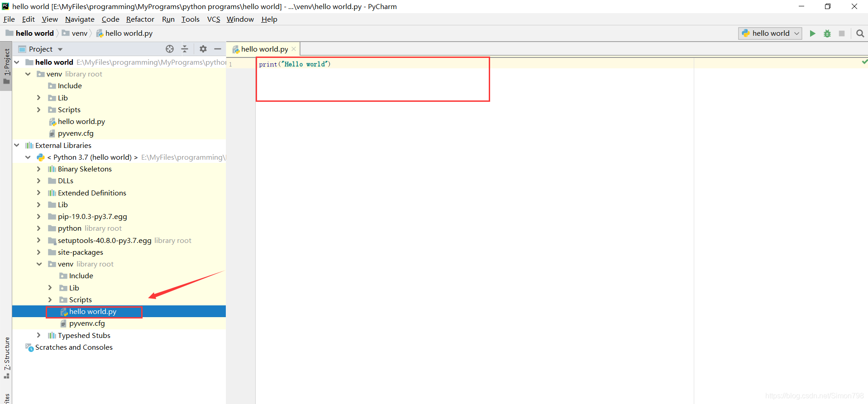Open the Tools menu
Image resolution: width=868 pixels, height=404 pixels.
click(190, 19)
